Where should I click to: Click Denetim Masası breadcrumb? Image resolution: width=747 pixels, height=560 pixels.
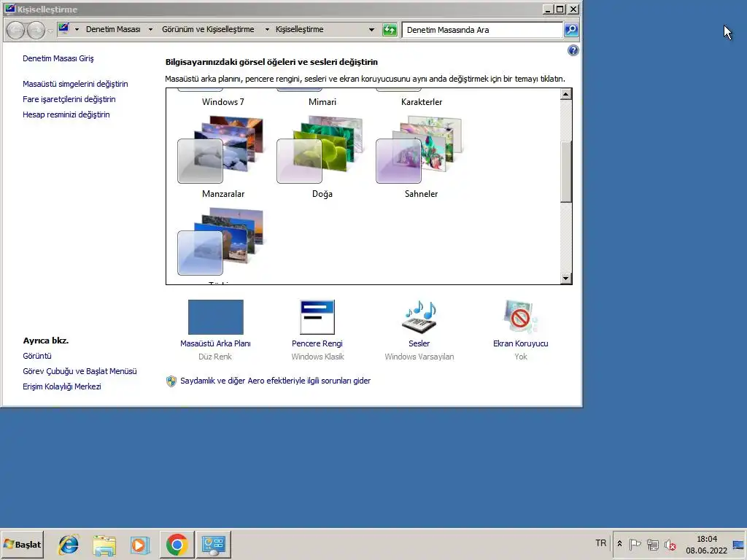[113, 29]
